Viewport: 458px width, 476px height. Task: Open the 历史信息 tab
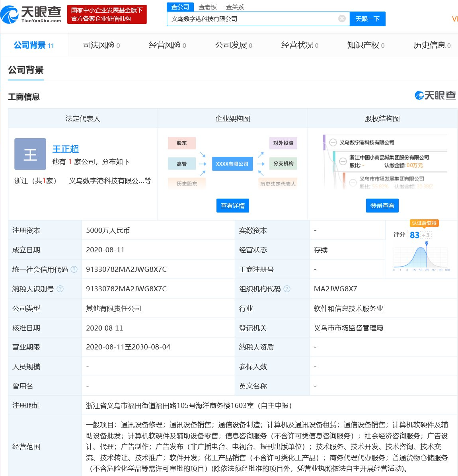pyautogui.click(x=432, y=45)
